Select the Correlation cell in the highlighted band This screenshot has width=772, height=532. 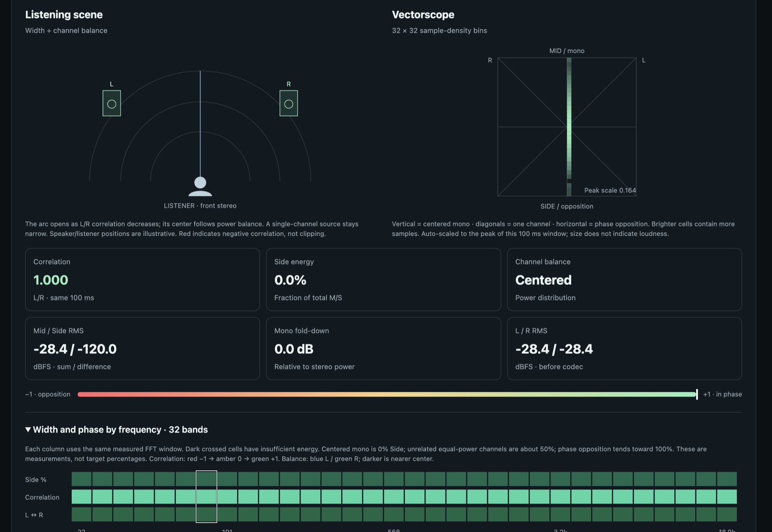[206, 497]
